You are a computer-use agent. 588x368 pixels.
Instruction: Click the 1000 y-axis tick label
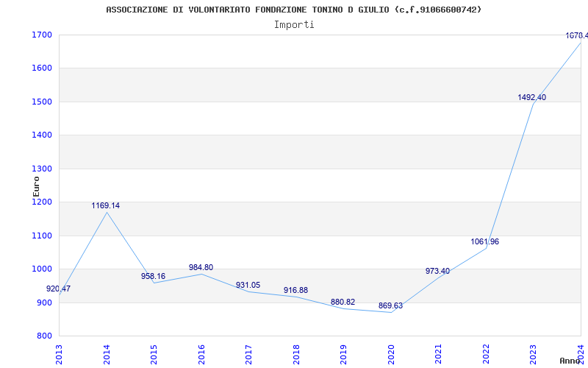(x=42, y=269)
